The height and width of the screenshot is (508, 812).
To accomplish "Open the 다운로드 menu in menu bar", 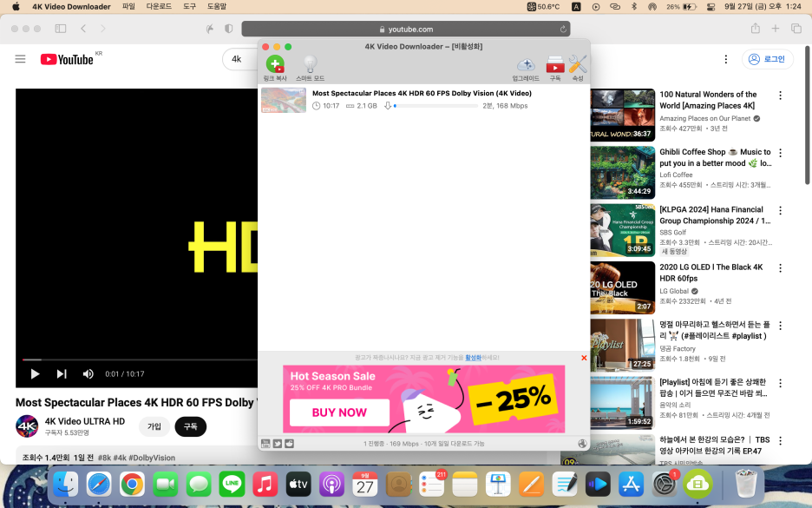I will click(x=159, y=6).
